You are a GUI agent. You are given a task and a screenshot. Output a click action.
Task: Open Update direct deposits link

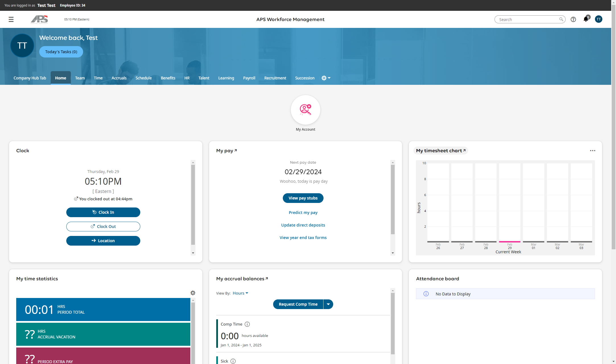pos(303,225)
